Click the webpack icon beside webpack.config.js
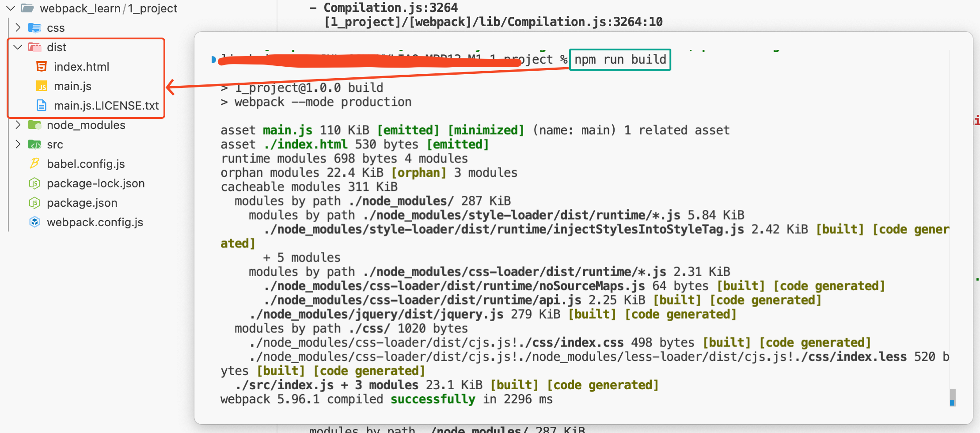The height and width of the screenshot is (433, 980). click(34, 222)
